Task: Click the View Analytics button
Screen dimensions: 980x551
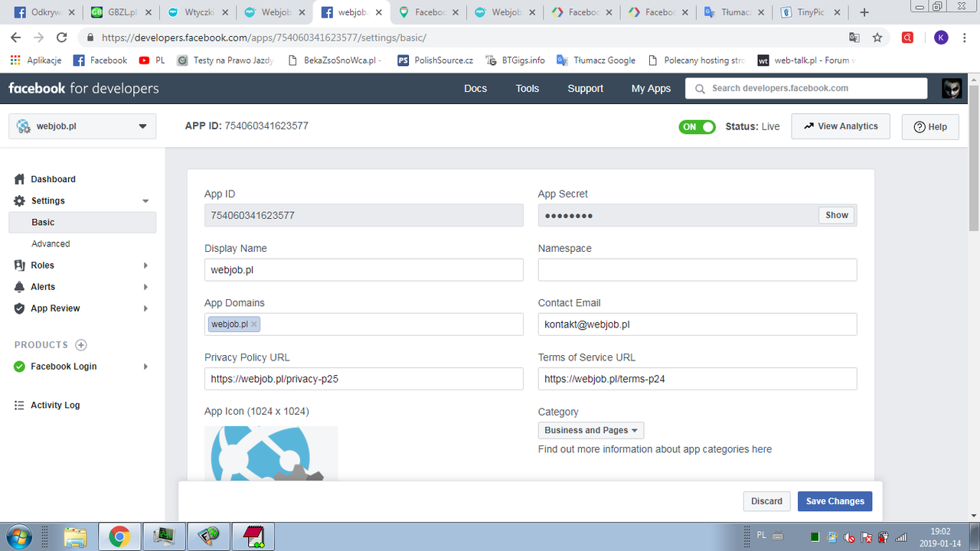Action: point(841,126)
